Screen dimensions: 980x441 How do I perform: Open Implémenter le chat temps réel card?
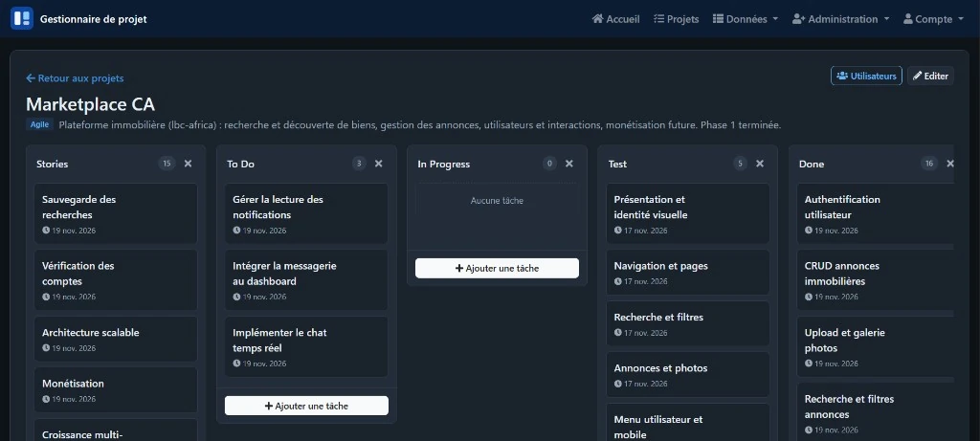[307, 346]
